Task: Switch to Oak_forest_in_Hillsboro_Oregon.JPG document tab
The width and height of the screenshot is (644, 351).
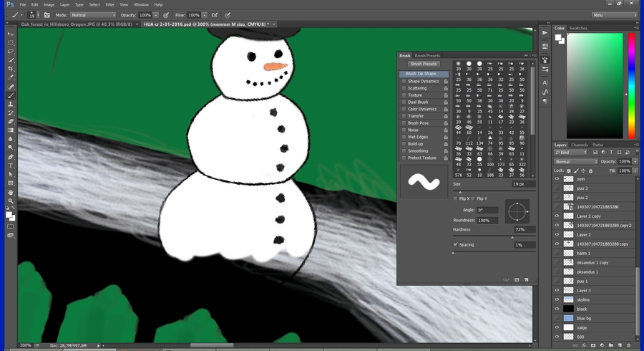Action: click(x=77, y=24)
